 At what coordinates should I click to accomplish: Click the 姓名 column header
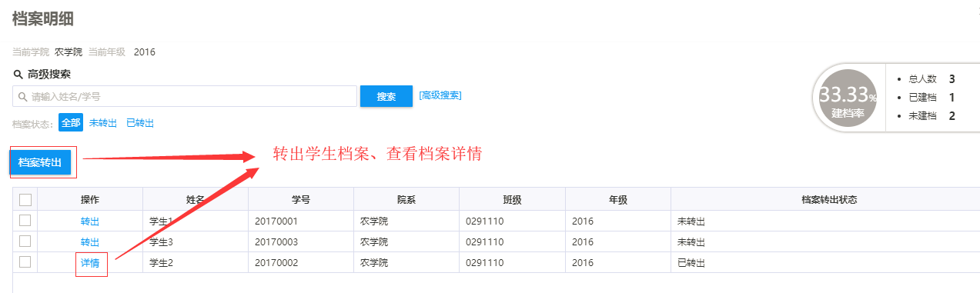coord(196,200)
